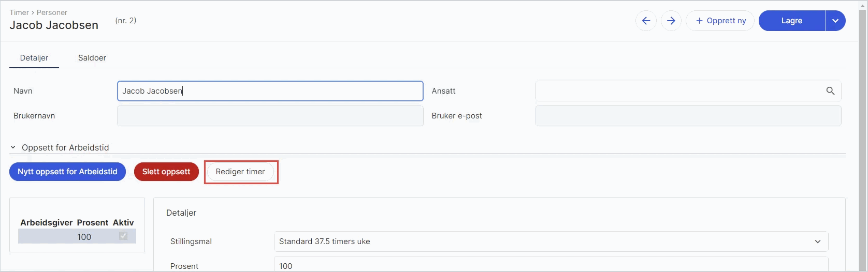Go to previous person with left arrow
The height and width of the screenshot is (272, 868).
click(x=646, y=21)
